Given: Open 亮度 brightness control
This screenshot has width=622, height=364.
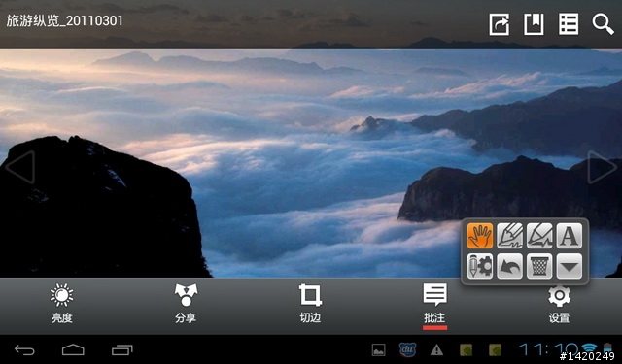Looking at the screenshot, I should point(62,304).
